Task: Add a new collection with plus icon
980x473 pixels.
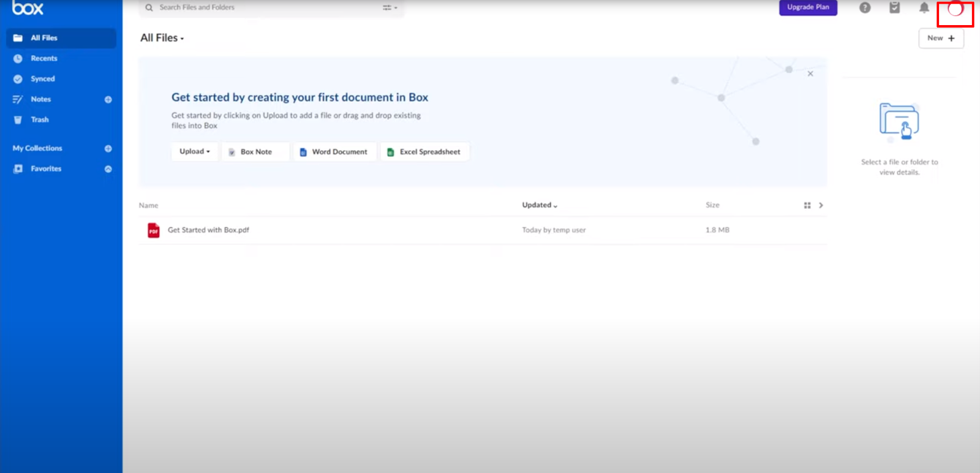Action: tap(108, 148)
